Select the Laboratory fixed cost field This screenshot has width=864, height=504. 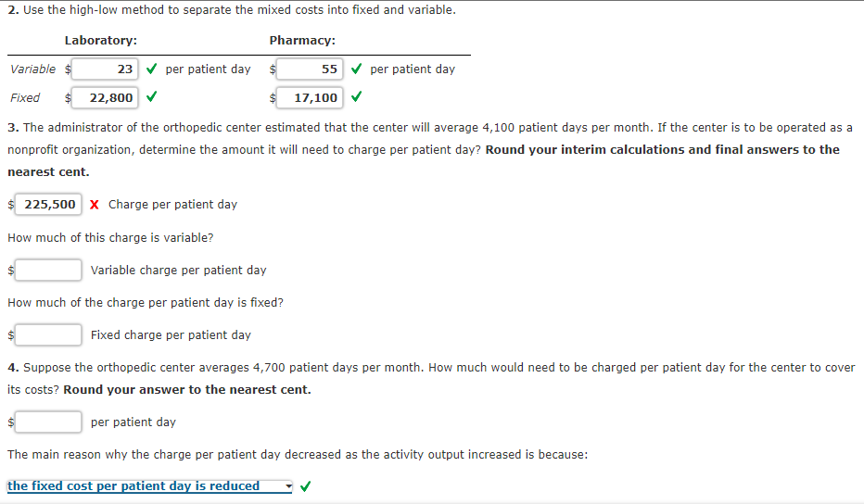click(106, 97)
